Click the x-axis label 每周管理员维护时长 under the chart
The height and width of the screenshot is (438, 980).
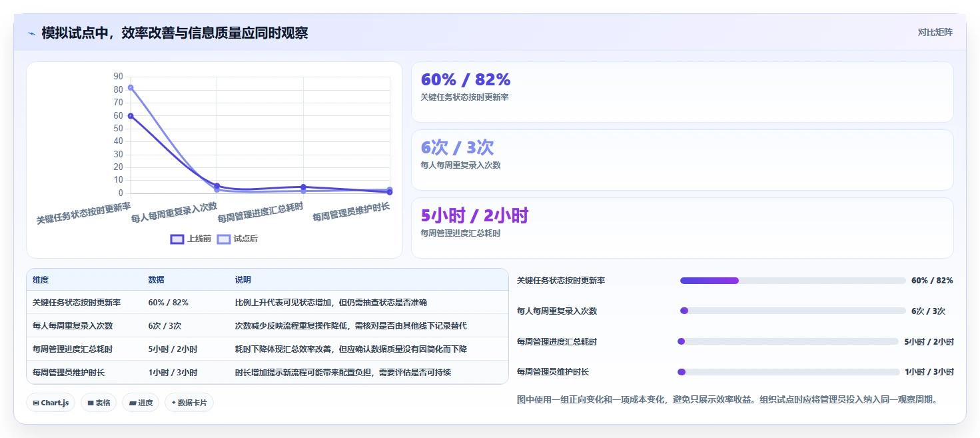click(351, 212)
